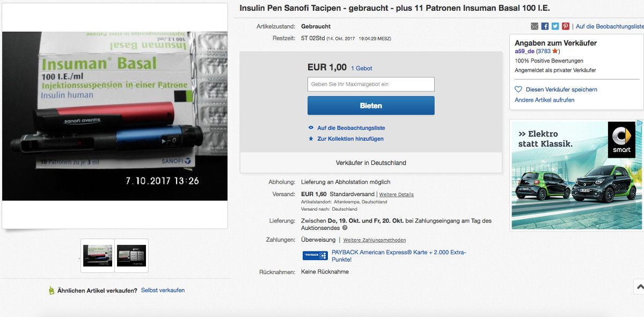Expand 'Weitere Zahlungsmethoden' payment options
644x317 pixels.
click(375, 240)
